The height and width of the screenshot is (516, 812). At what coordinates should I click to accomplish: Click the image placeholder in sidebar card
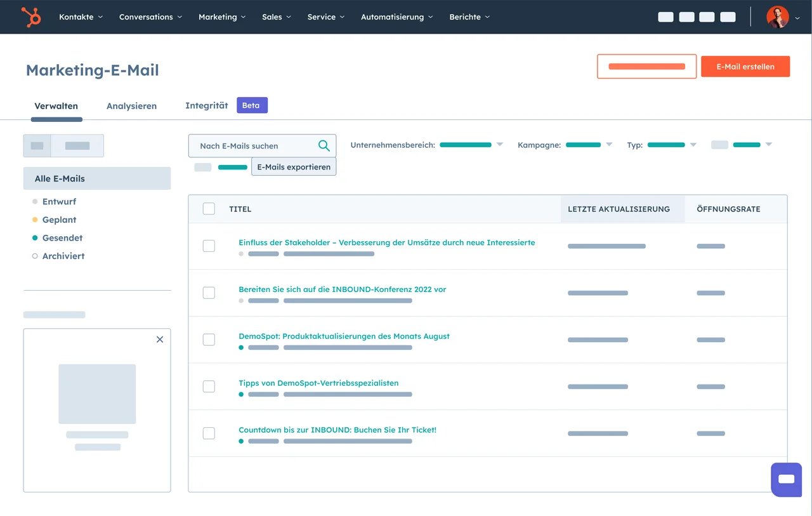(x=97, y=394)
